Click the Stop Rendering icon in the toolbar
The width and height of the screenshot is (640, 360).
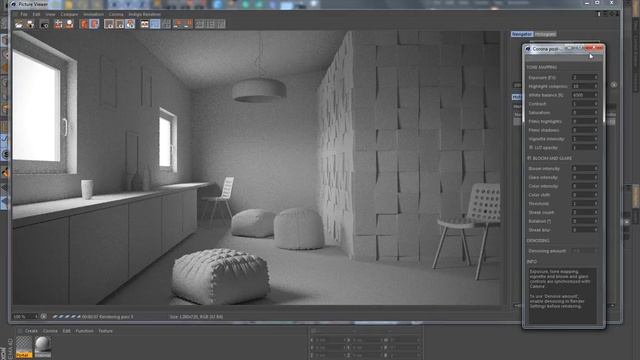[x=44, y=24]
